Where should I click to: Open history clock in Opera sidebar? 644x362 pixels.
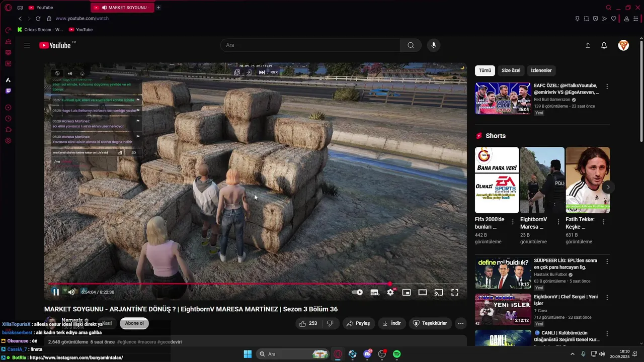pyautogui.click(x=8, y=119)
